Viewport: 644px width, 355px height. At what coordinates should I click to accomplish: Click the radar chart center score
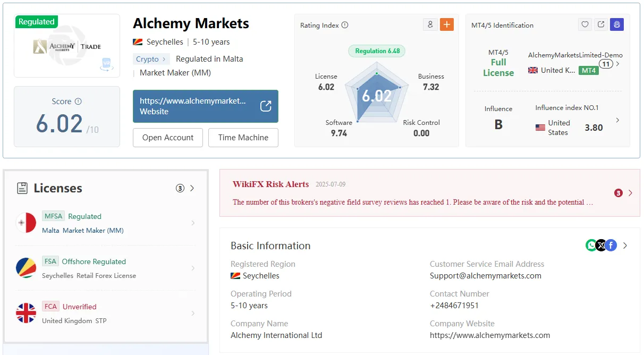[x=377, y=96]
